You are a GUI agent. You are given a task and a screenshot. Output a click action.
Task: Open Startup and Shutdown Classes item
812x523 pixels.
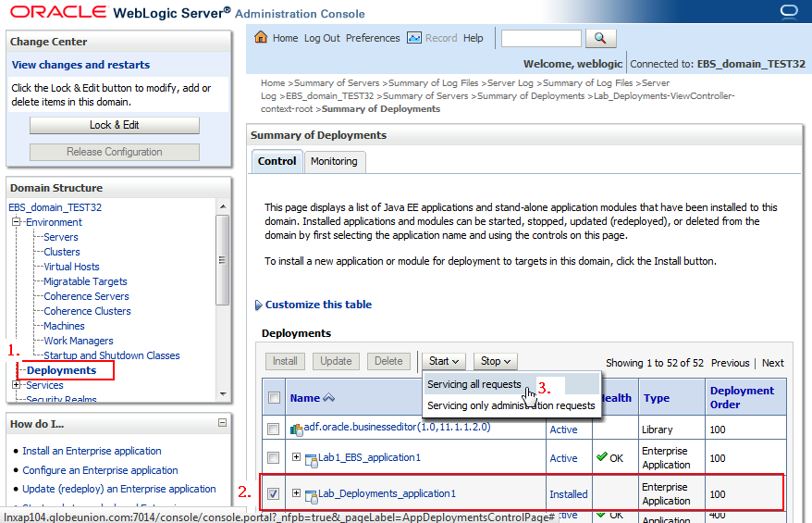[112, 355]
